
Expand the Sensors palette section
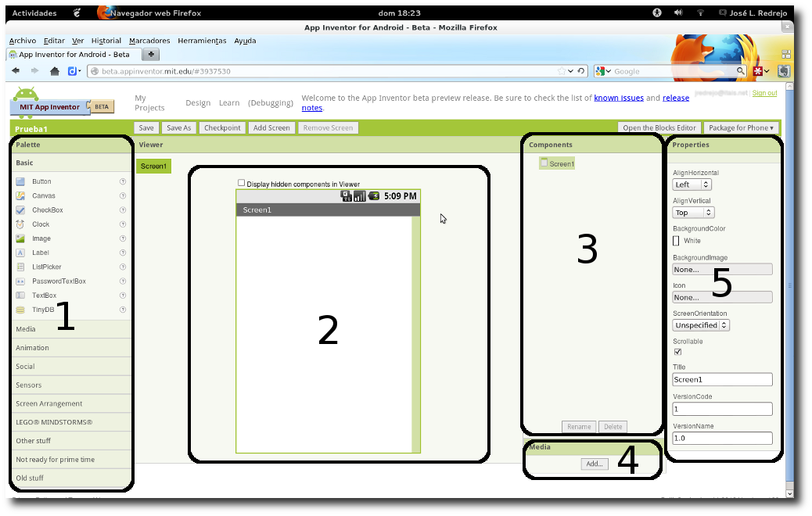(x=29, y=385)
